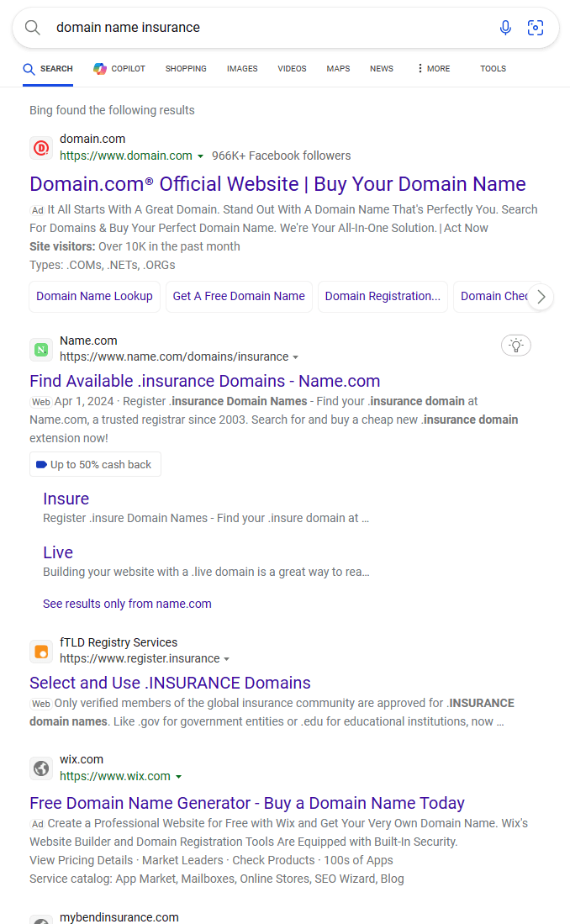The height and width of the screenshot is (924, 570).
Task: Select the SEARCH tab
Action: tap(48, 68)
